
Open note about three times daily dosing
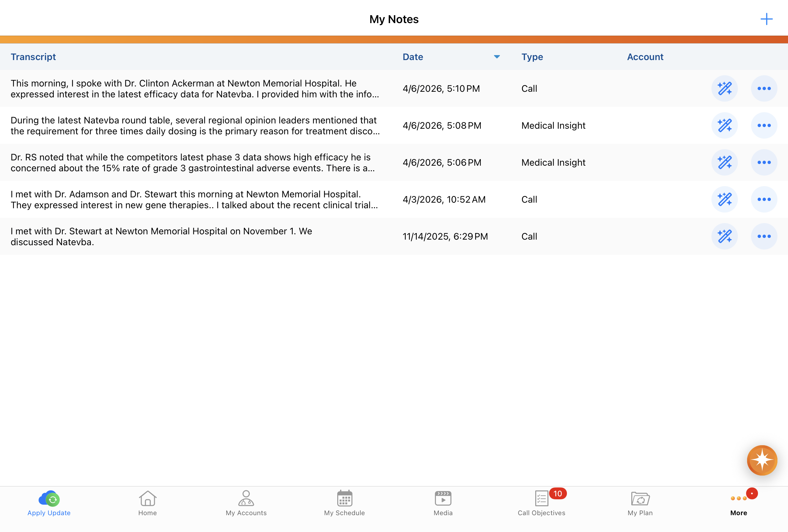click(195, 126)
